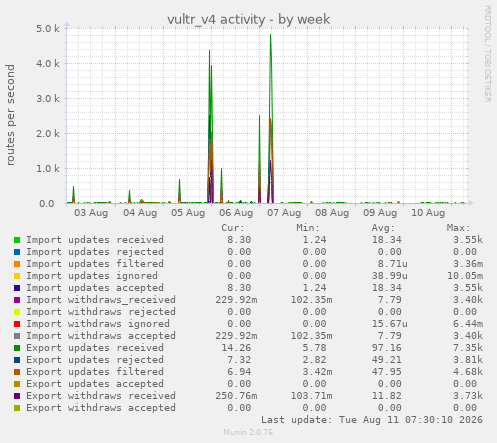Click the 'Export updates received' legend label
This screenshot has height=443, width=497.
tap(95, 348)
